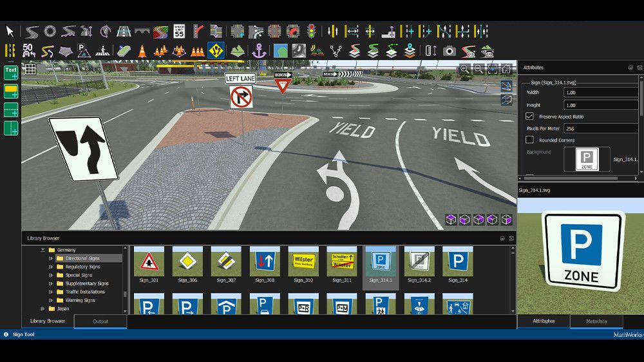The image size is (644, 362).
Task: Select the Sign_310 Wilster thumbnail
Action: (x=303, y=261)
